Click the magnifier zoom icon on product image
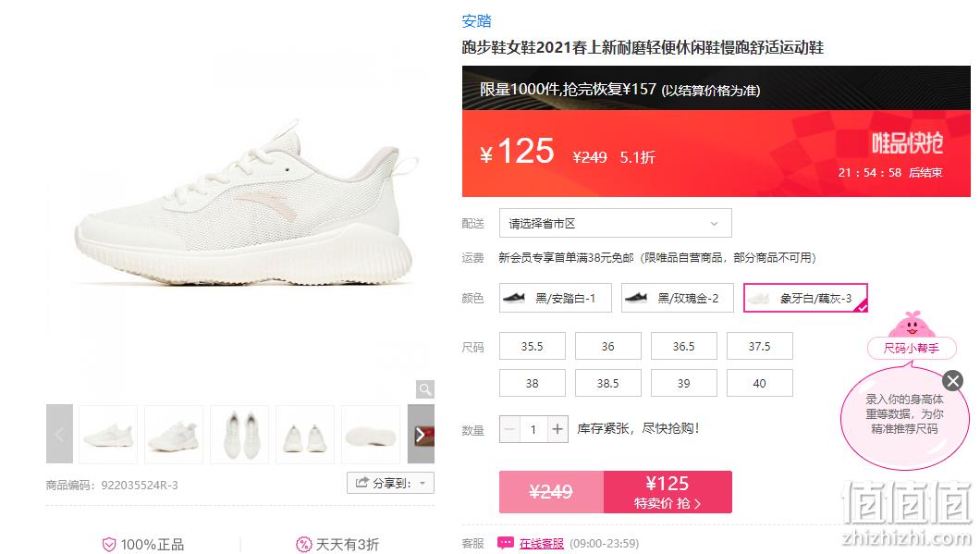Viewport: 980px width, 554px height. tap(425, 389)
